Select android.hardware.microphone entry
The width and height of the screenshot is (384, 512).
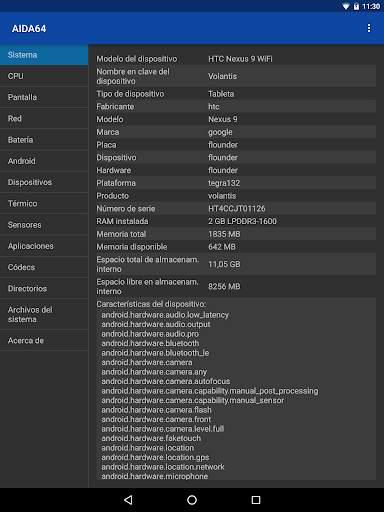coord(155,476)
